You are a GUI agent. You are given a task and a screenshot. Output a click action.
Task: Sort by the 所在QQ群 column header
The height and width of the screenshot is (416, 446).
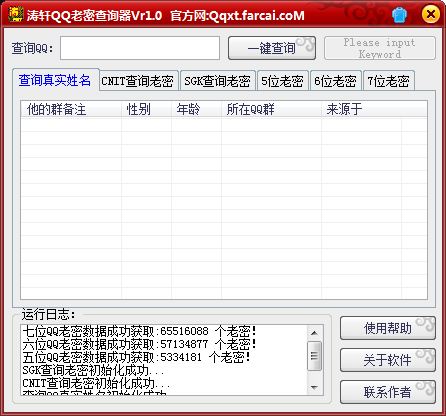[271, 109]
